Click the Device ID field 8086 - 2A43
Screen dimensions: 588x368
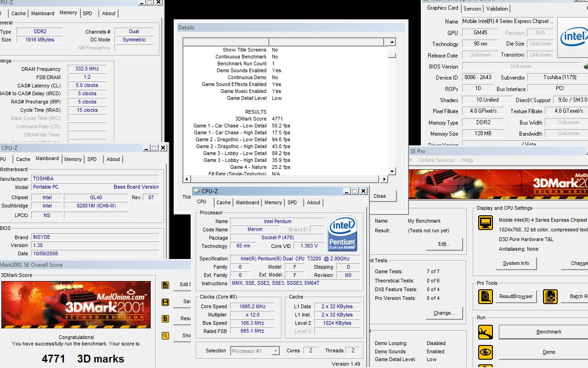pos(478,77)
